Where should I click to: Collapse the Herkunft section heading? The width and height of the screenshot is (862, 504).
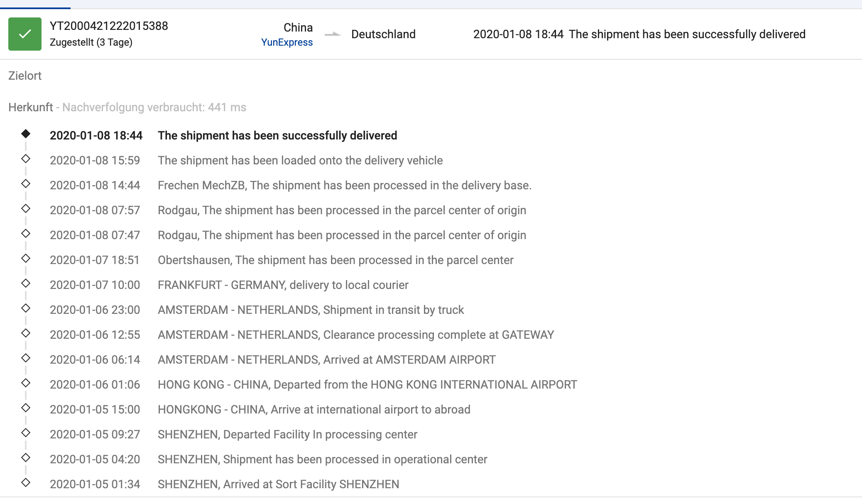click(31, 107)
